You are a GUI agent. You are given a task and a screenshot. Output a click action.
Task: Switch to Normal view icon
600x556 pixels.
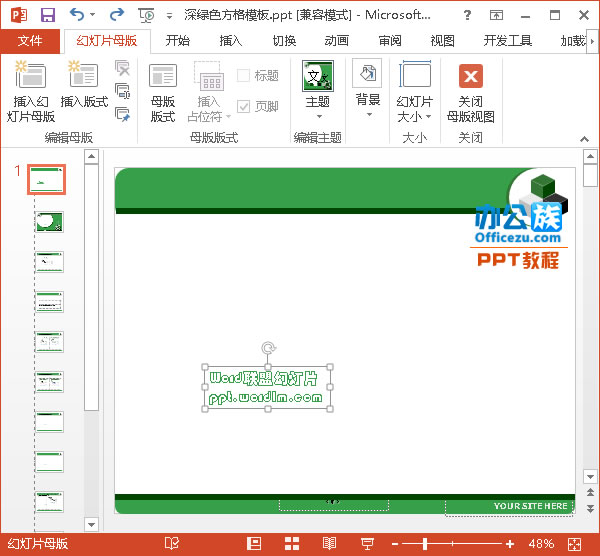pyautogui.click(x=254, y=543)
